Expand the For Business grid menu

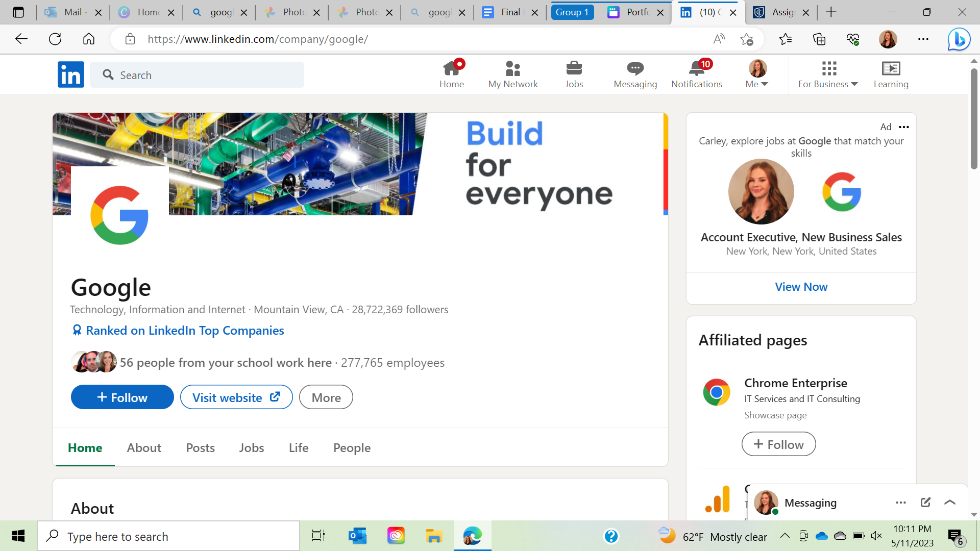tap(828, 74)
